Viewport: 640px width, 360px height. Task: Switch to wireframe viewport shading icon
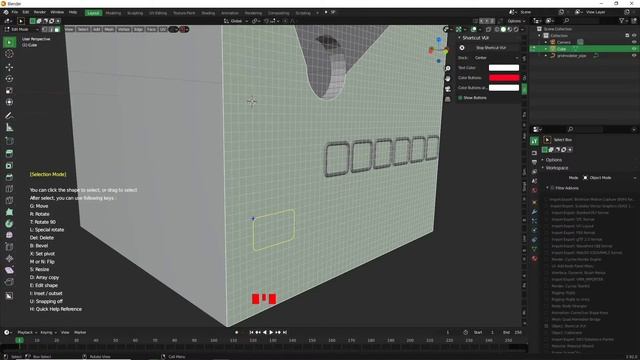[x=497, y=29]
